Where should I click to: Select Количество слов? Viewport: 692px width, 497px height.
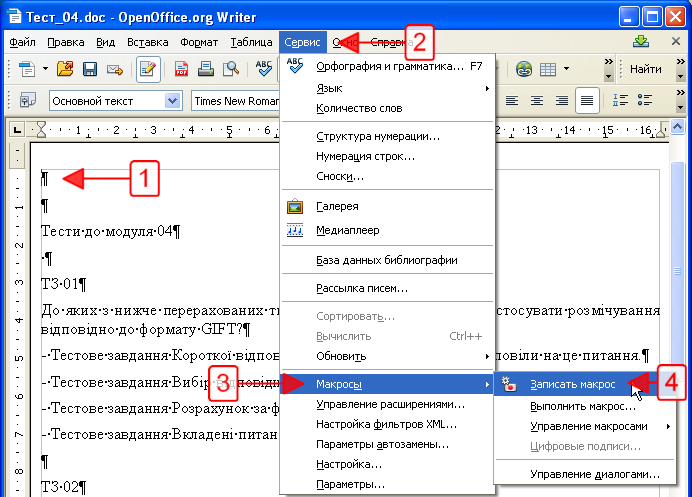click(x=387, y=108)
